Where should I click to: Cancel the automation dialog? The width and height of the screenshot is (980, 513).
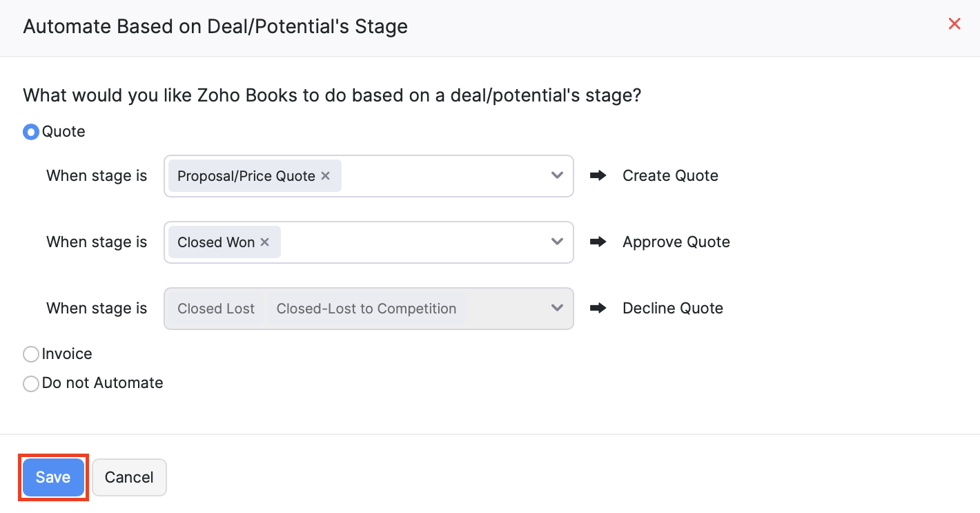129,478
